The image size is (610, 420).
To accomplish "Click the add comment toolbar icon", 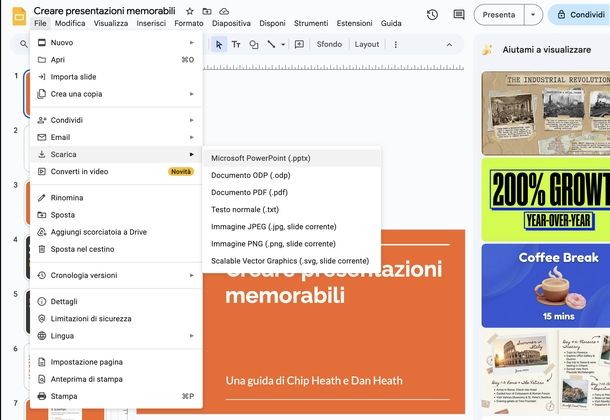I will click(299, 45).
